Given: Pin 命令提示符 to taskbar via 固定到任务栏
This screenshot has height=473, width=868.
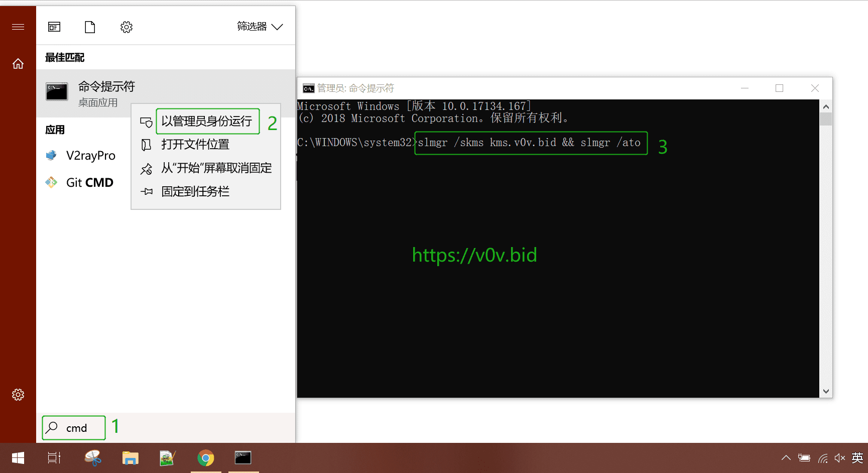Looking at the screenshot, I should [x=195, y=191].
